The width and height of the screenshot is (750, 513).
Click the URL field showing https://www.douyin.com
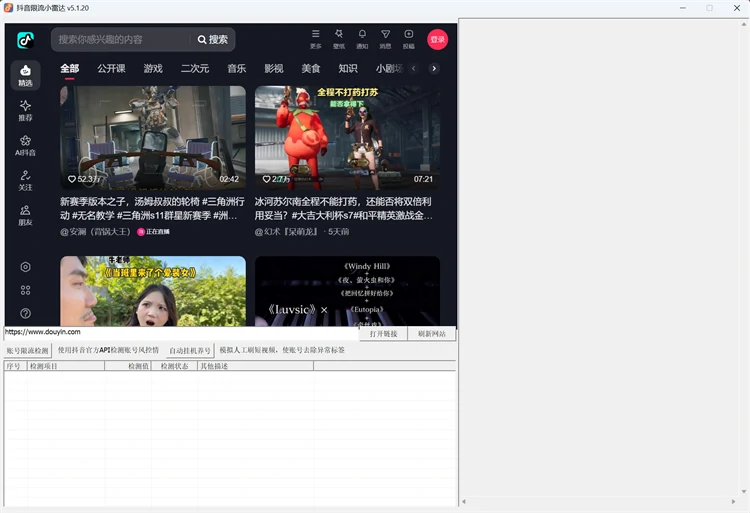pos(181,332)
